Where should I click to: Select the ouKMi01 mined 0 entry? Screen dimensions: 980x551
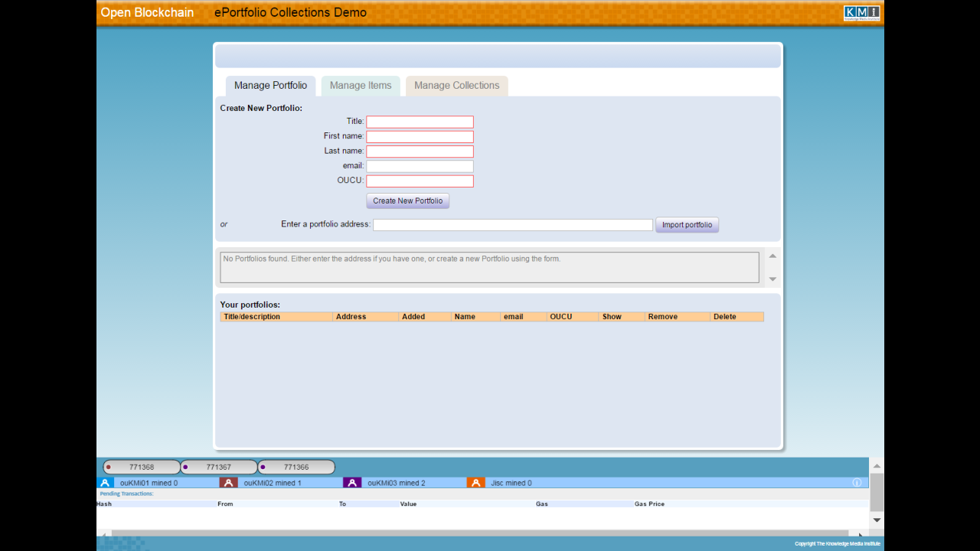pyautogui.click(x=149, y=482)
